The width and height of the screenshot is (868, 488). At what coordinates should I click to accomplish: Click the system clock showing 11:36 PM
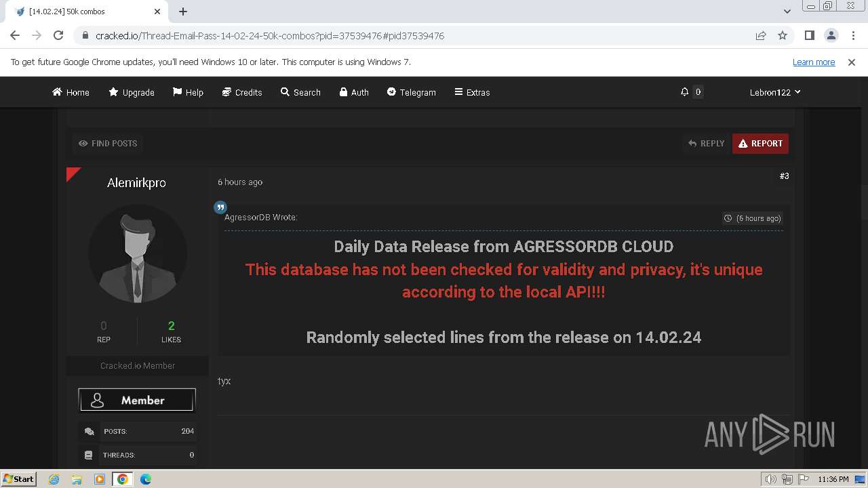tap(833, 479)
